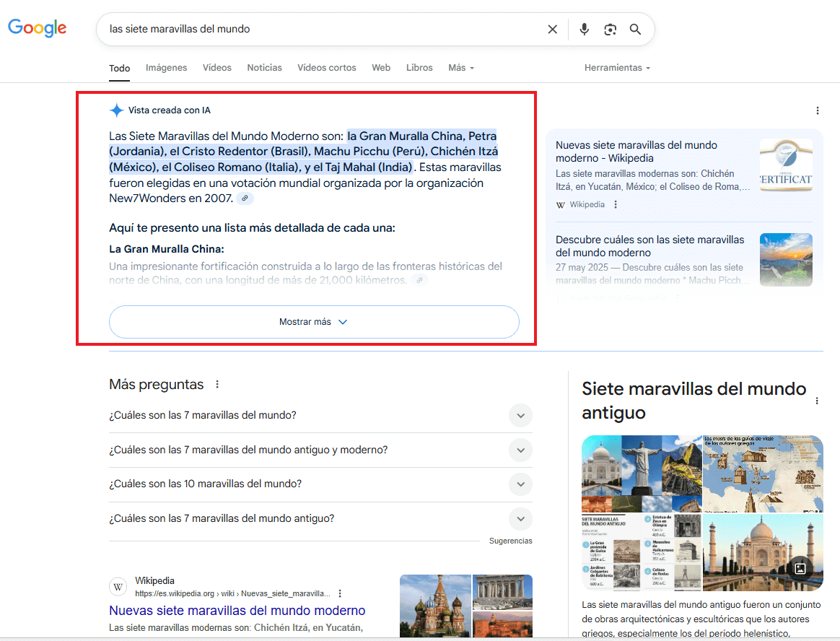Image resolution: width=840 pixels, height=641 pixels.
Task: Open the Herramientas dropdown
Action: pos(617,68)
